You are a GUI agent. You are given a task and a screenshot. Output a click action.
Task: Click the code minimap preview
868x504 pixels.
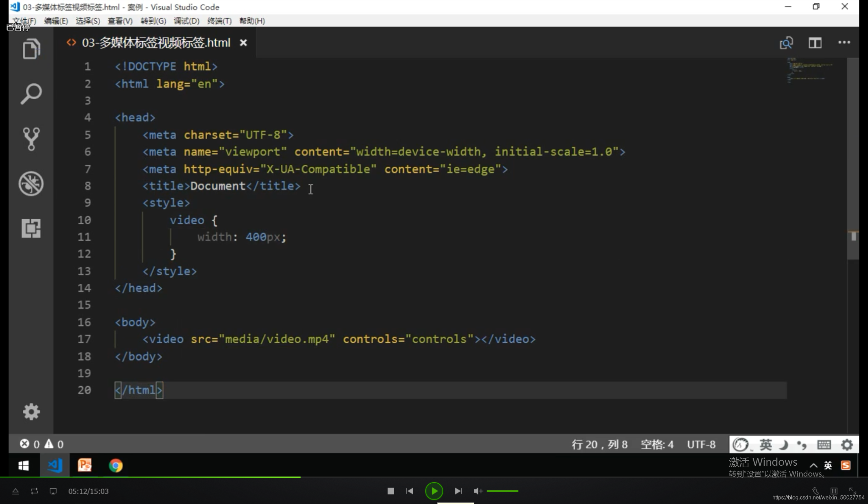pos(810,70)
